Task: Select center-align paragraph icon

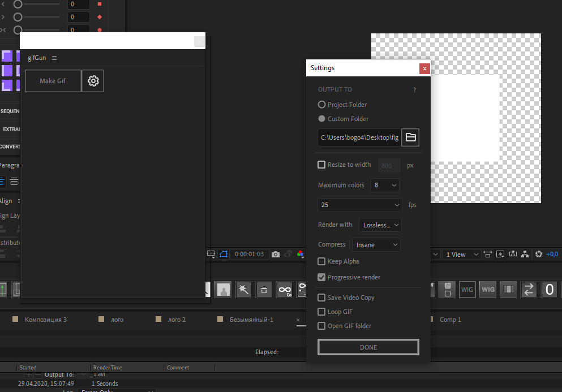Action: 14,182
